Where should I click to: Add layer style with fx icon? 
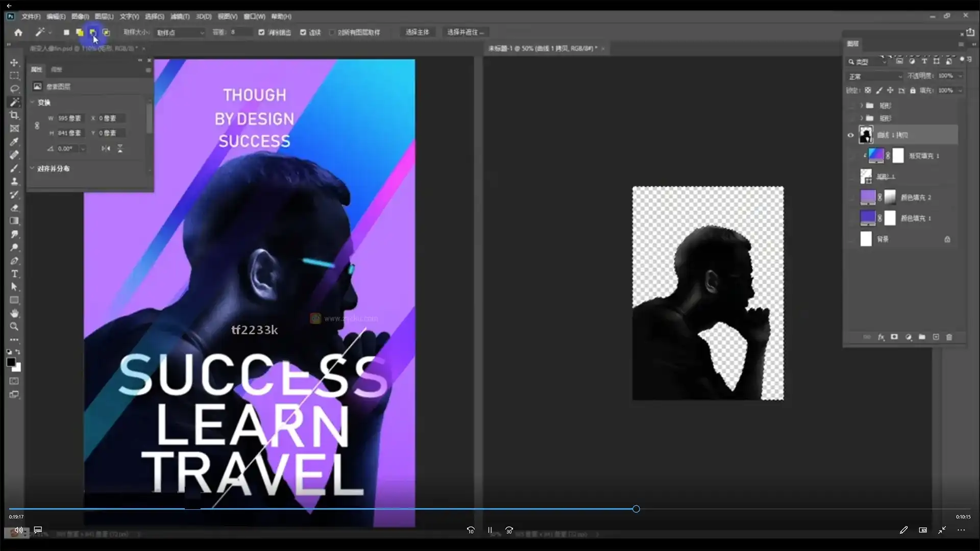[x=881, y=337]
